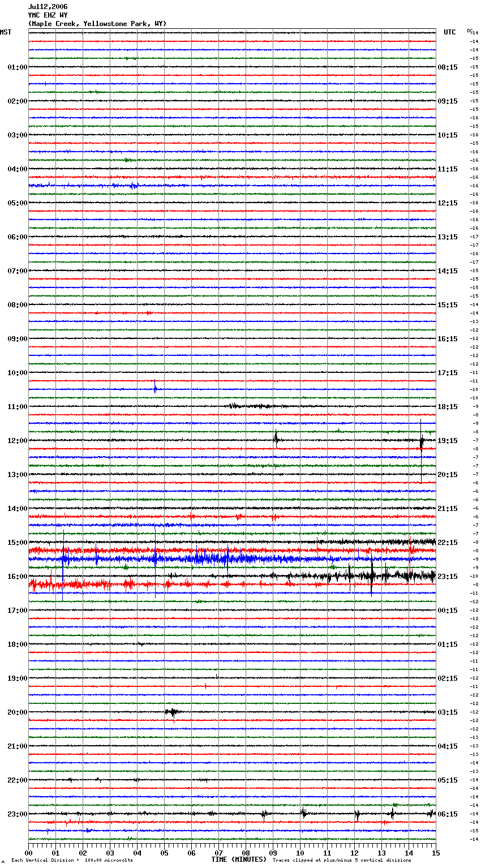Image resolution: width=481 pixels, height=868 pixels.
Task: Click the '18:15' UTC time label
Action: tap(448, 407)
